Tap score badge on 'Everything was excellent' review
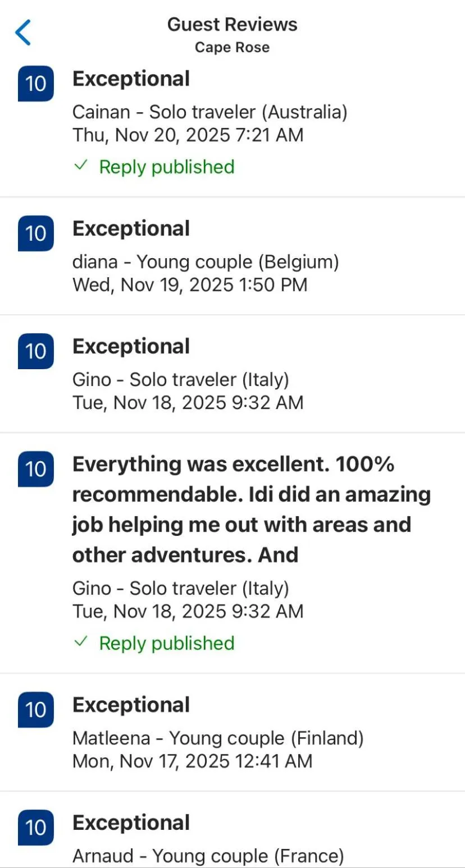The width and height of the screenshot is (465, 868). point(36,469)
